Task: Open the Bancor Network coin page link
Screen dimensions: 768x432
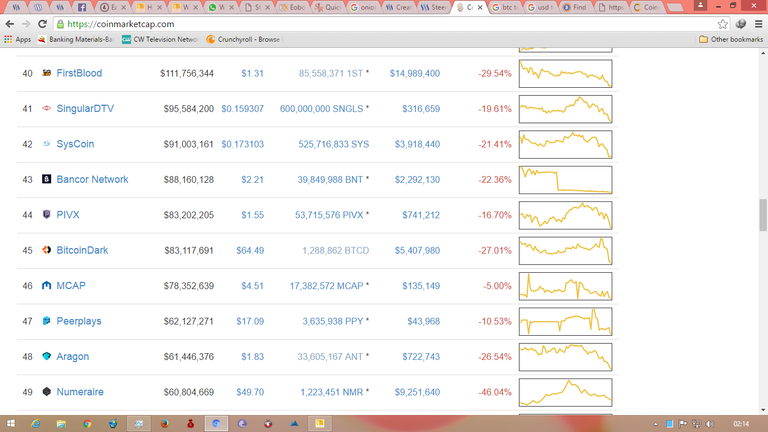Action: 92,179
